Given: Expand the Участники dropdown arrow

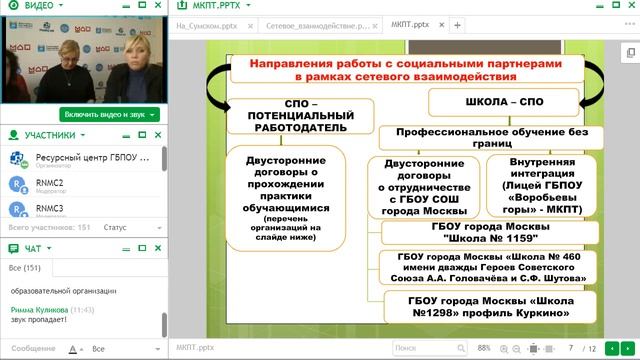Looking at the screenshot, I should [83, 135].
